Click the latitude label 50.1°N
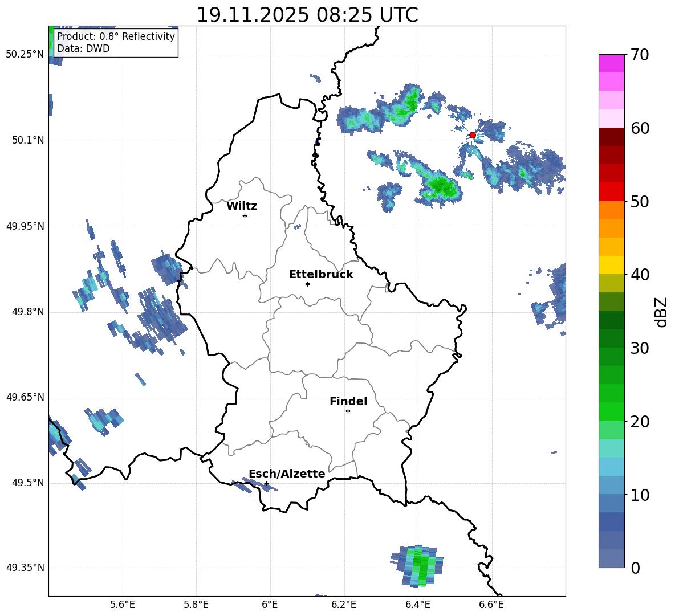This screenshot has height=616, width=675. [28, 141]
